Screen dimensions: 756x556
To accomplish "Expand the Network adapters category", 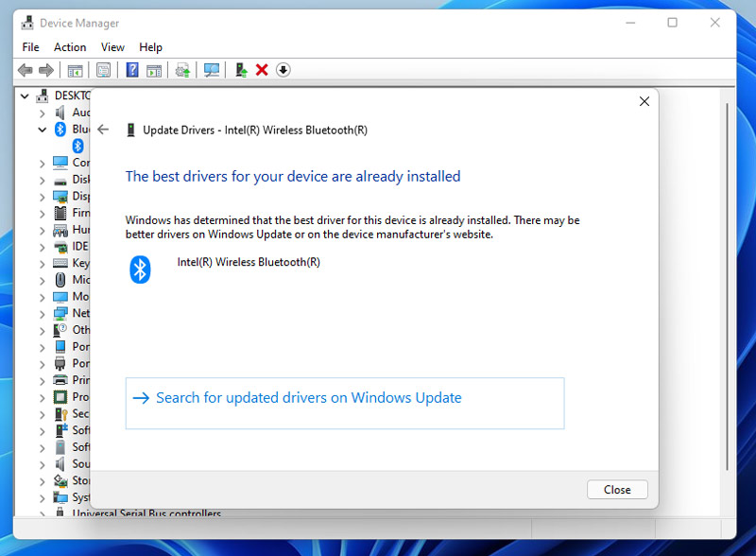I will 42,314.
